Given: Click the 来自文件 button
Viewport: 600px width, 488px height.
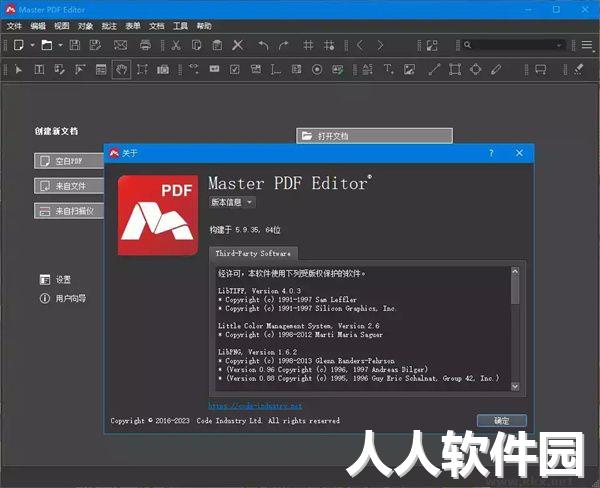Looking at the screenshot, I should [69, 186].
